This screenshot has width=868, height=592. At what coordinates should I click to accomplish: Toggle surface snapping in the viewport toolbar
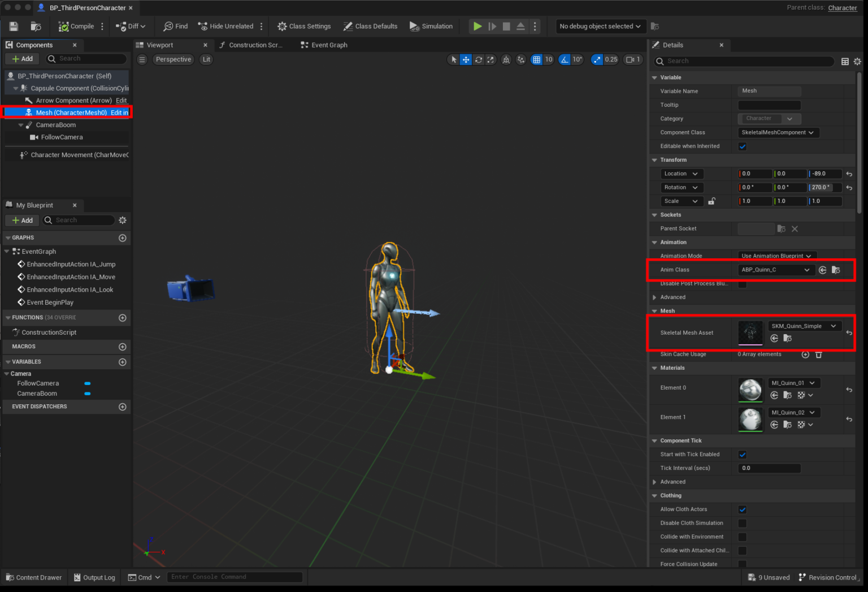pos(520,59)
